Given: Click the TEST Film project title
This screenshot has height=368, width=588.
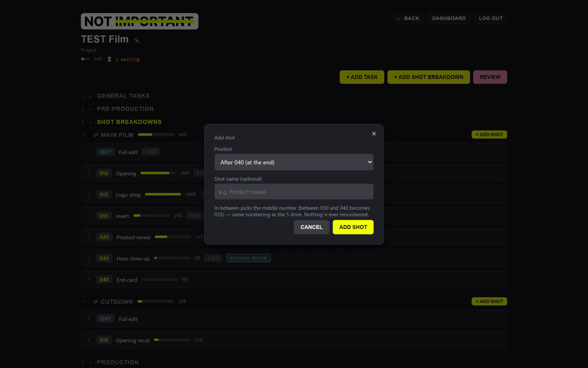Looking at the screenshot, I should (x=105, y=39).
